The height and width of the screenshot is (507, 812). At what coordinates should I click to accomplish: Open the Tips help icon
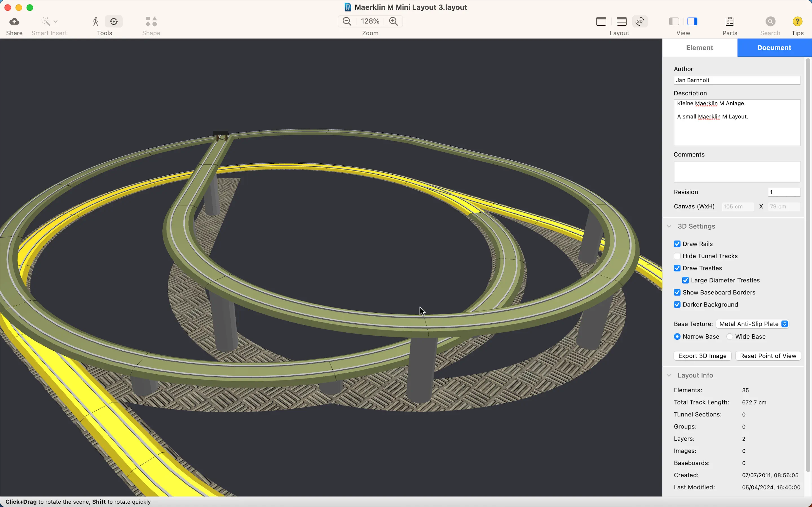click(798, 21)
